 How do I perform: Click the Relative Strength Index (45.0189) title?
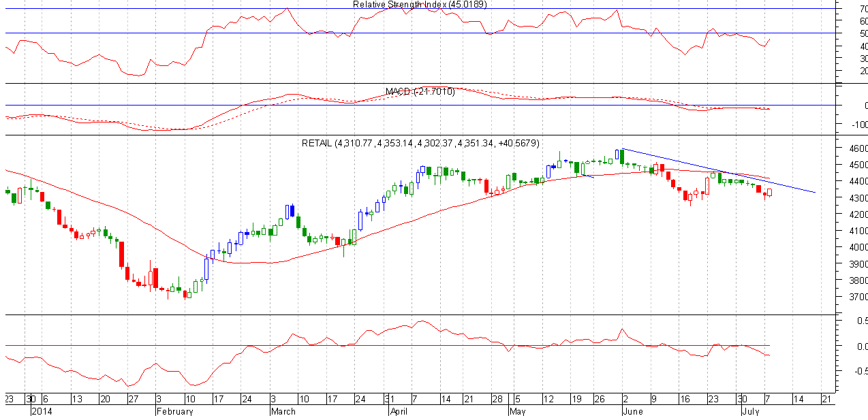click(420, 5)
